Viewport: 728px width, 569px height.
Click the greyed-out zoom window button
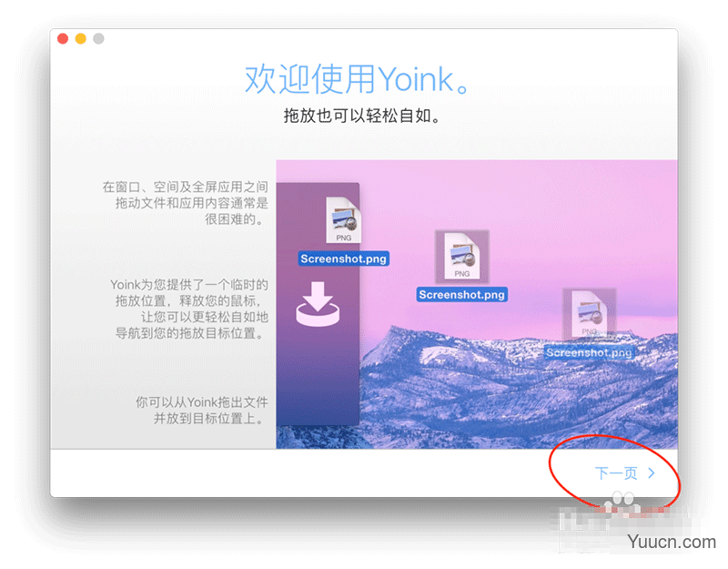click(x=98, y=38)
